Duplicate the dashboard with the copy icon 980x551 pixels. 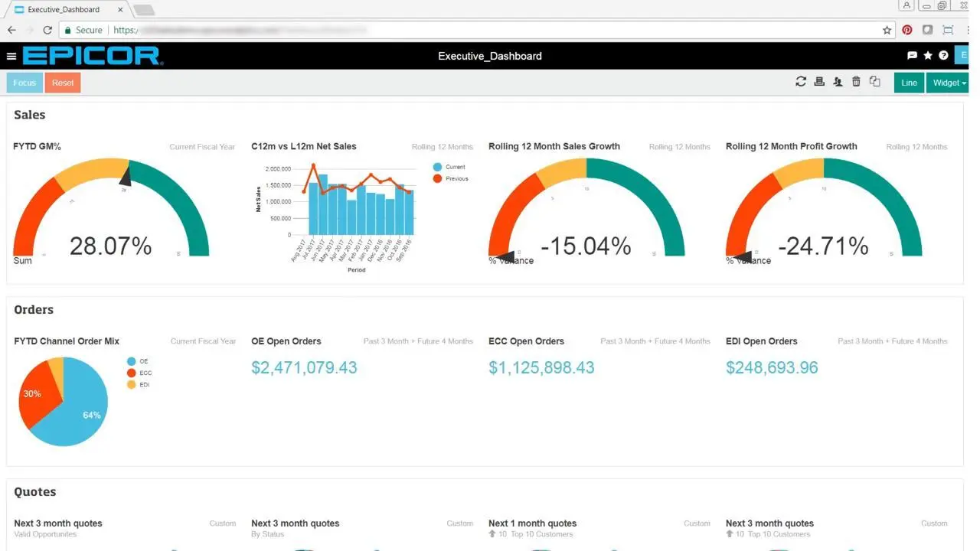[874, 81]
